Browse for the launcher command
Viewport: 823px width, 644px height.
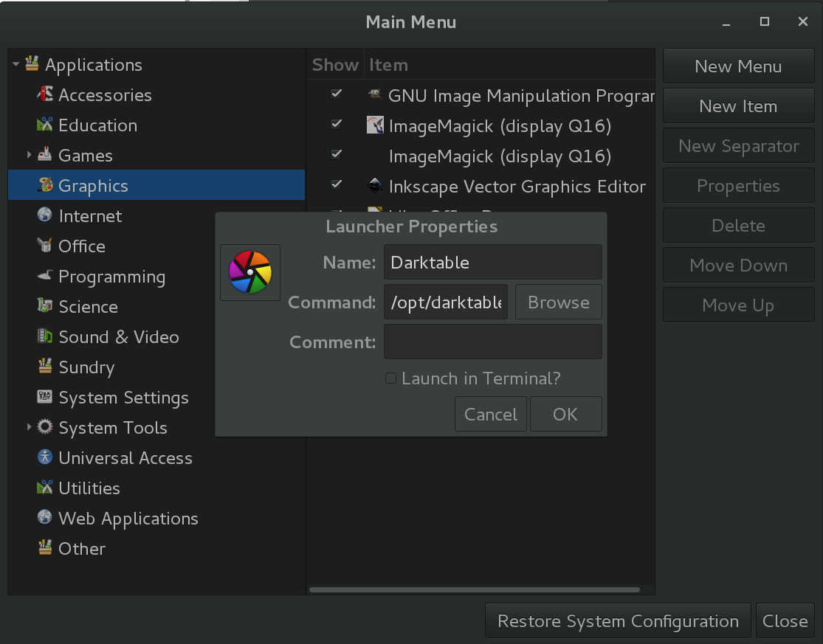pyautogui.click(x=559, y=302)
